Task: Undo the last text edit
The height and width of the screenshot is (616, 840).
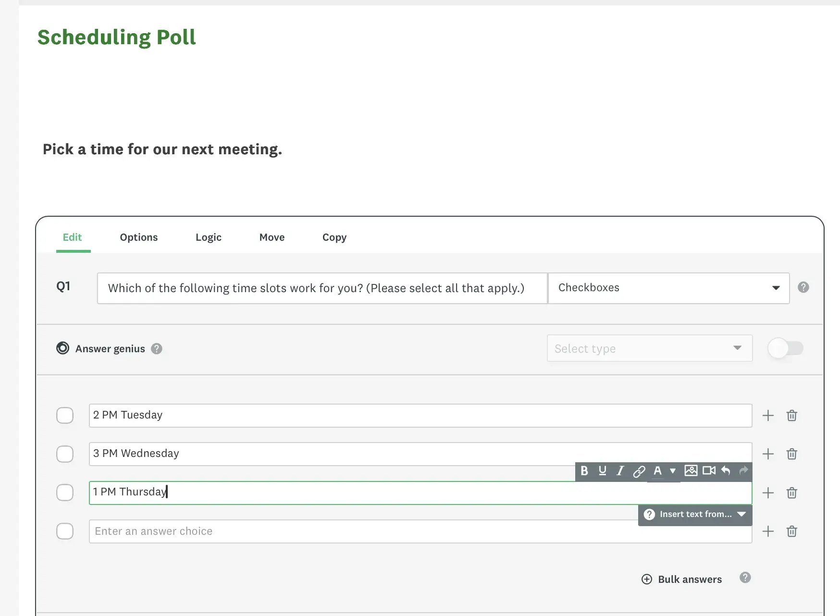Action: point(726,471)
